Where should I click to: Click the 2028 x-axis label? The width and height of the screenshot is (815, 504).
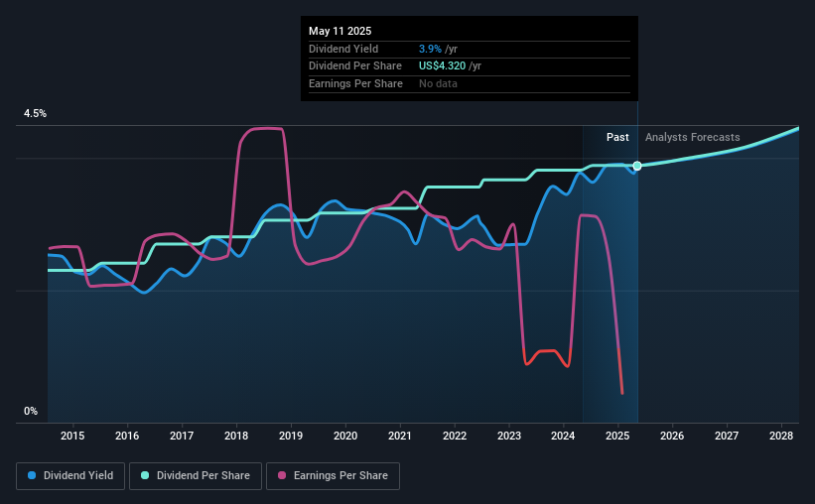[x=781, y=436]
